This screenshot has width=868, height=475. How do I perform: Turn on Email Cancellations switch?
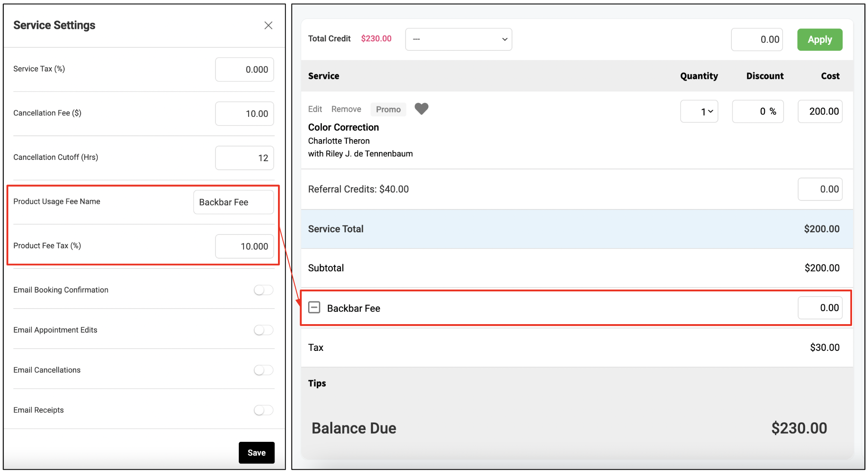(263, 370)
